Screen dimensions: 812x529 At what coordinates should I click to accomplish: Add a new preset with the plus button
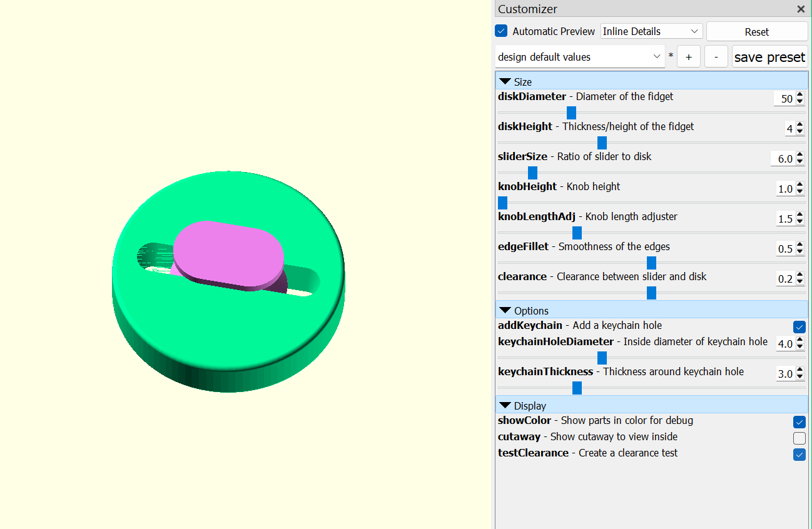(689, 57)
